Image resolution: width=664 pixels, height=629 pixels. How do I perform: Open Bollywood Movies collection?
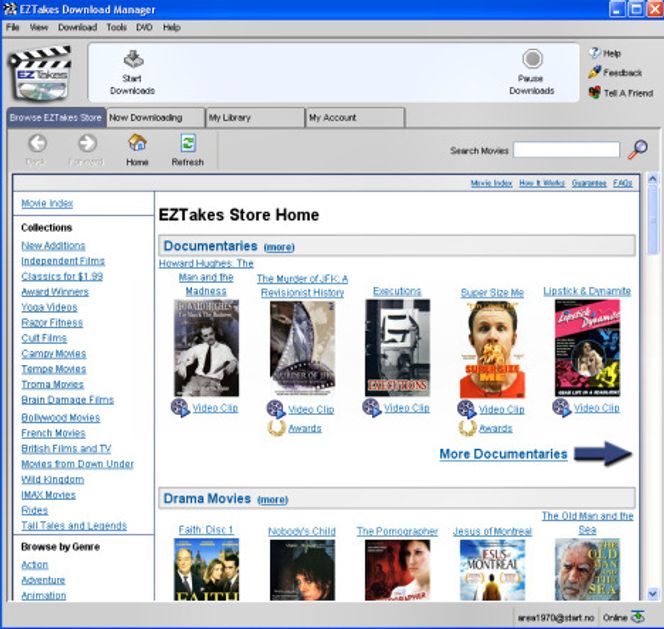point(61,418)
